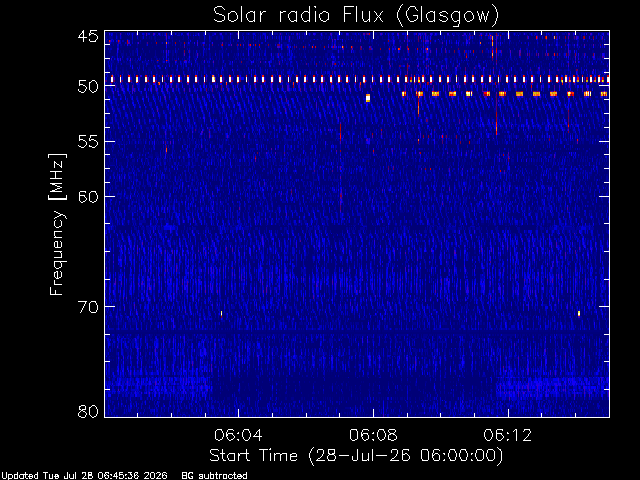
Task: Click the dotted interference line just above 50 MHz
Action: tap(359, 79)
